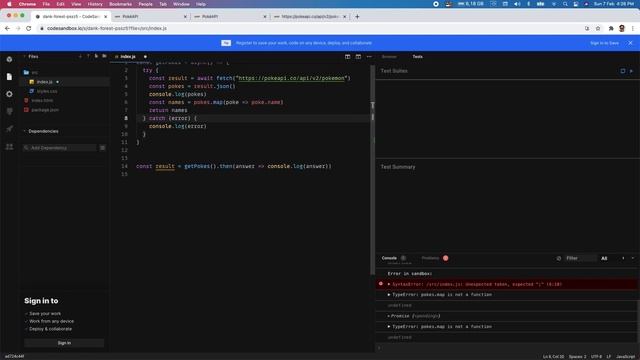The width and height of the screenshot is (640, 360).
Task: Click the console Filter input field
Action: click(581, 258)
